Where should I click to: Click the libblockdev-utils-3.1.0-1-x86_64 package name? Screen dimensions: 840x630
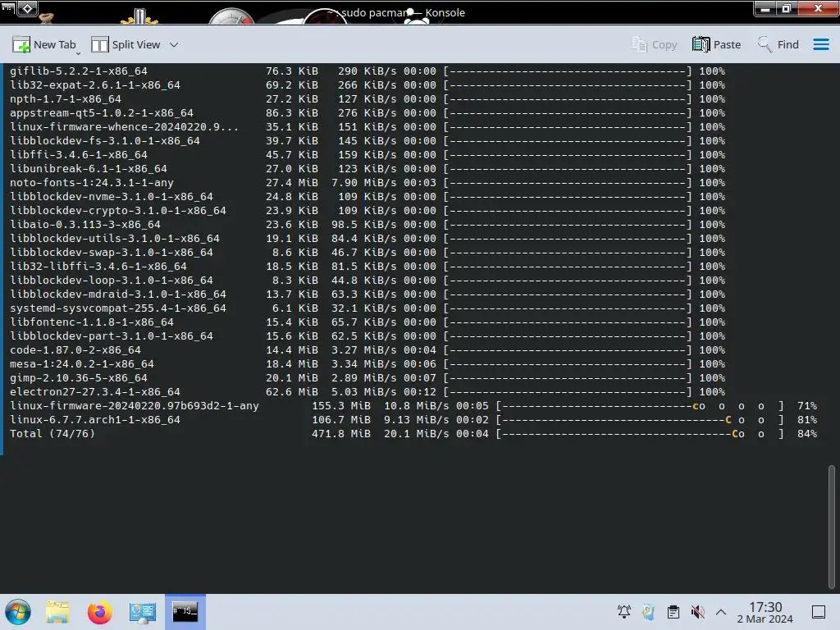pos(115,238)
